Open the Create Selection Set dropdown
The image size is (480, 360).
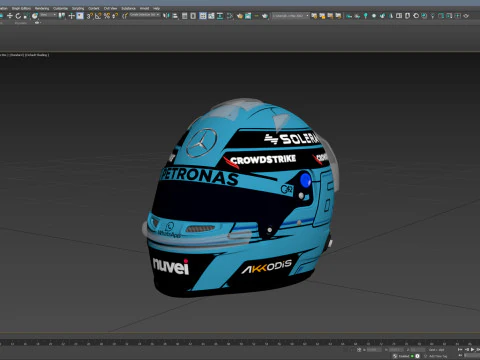coord(145,15)
